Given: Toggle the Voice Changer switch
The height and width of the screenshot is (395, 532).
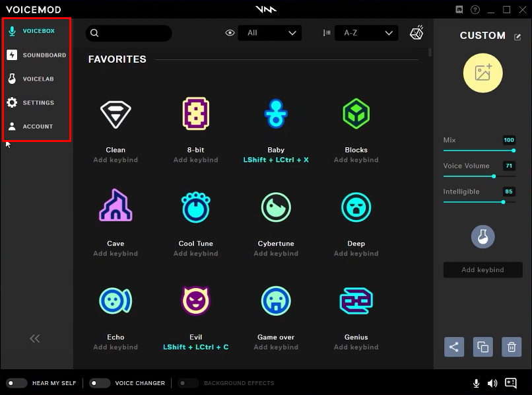Looking at the screenshot, I should click(100, 383).
